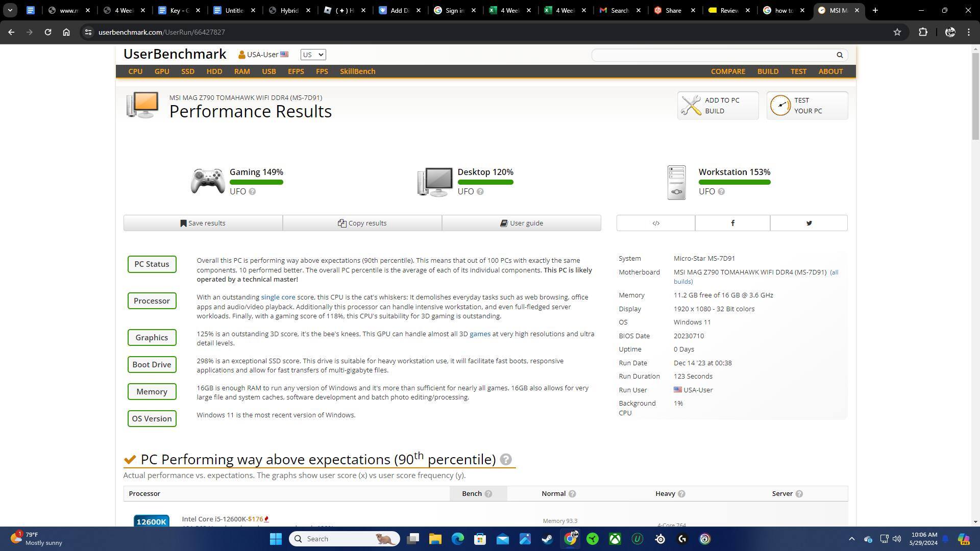Open the US country dropdown
Screen dimensions: 980x551
(313, 55)
